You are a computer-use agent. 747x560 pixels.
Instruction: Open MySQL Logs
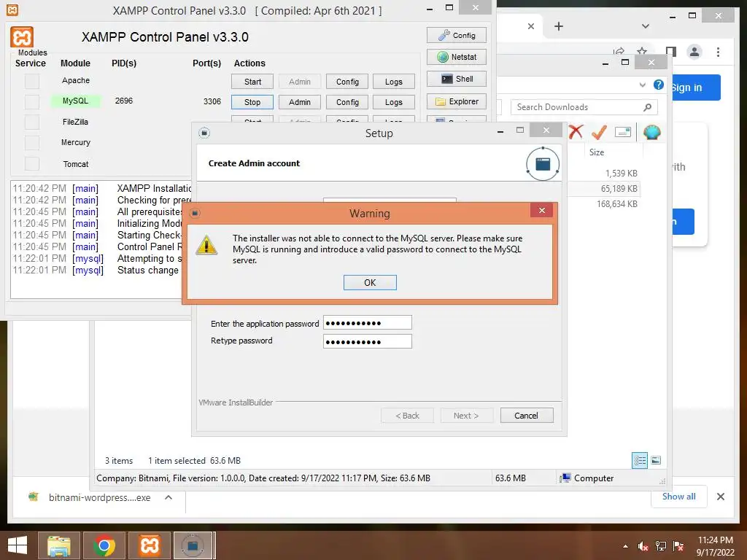[393, 102]
